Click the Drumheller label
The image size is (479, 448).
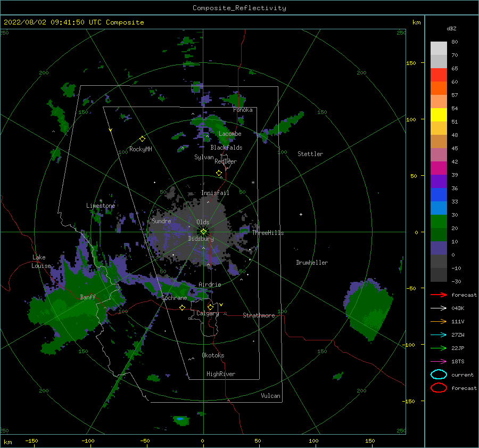click(x=312, y=263)
